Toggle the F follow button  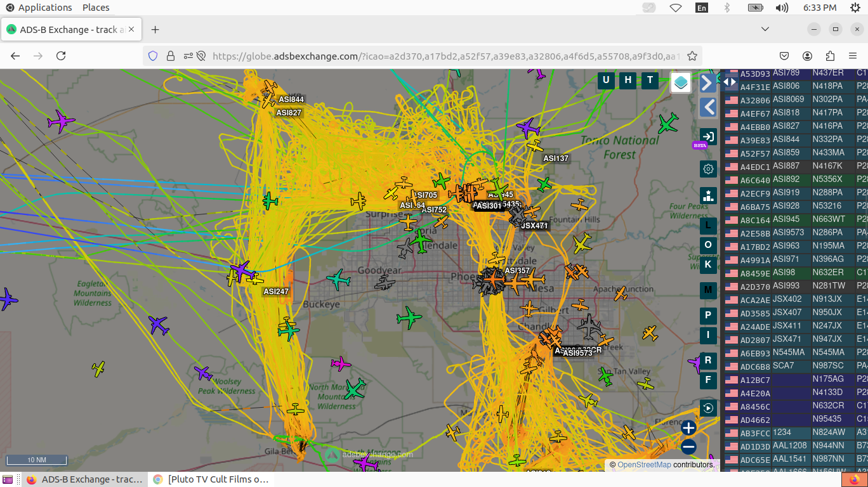point(708,380)
